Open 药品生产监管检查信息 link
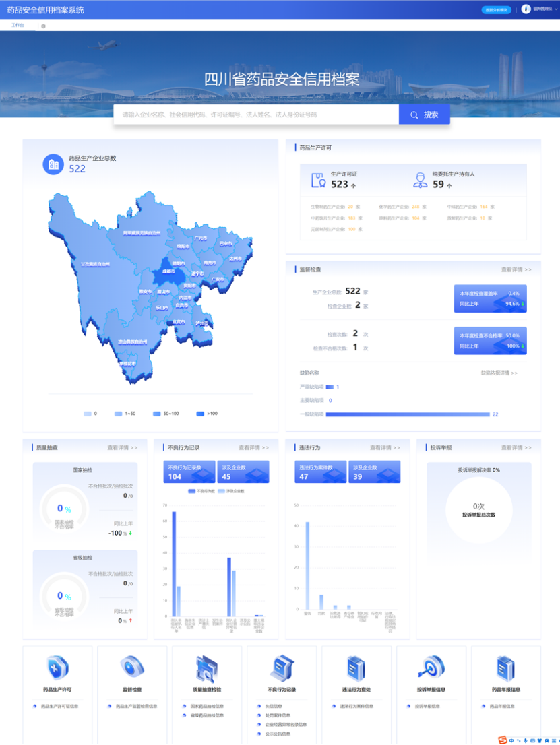The height and width of the screenshot is (745, 560). 136,707
